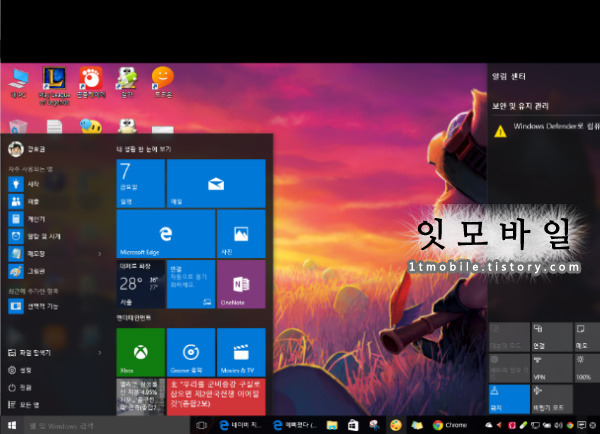Viewport: 600px width, 434px height.
Task: Open Notepad from the start list
Action: pos(27,253)
